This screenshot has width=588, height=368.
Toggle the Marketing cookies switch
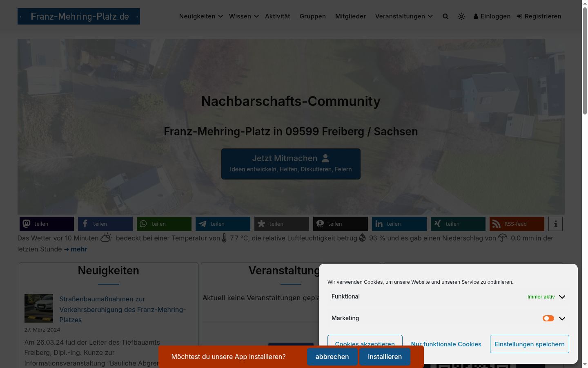pos(548,318)
